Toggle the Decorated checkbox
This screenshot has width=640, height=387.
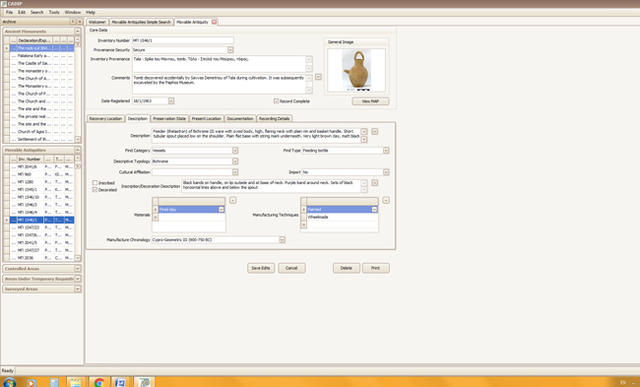[x=95, y=190]
